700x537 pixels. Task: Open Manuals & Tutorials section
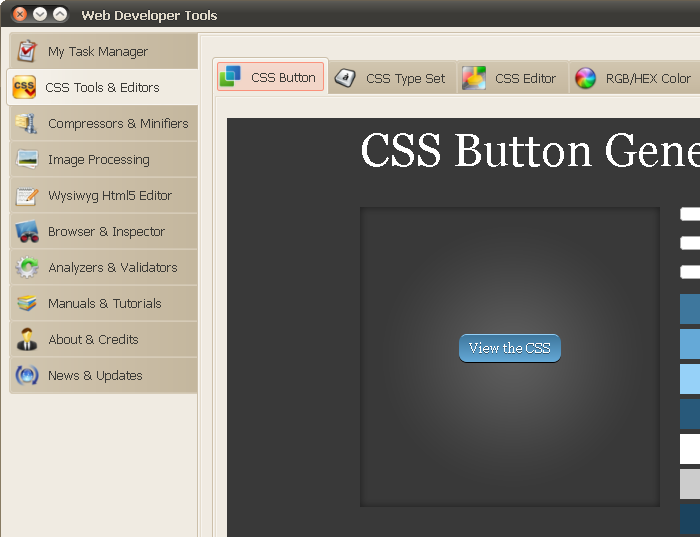click(104, 303)
